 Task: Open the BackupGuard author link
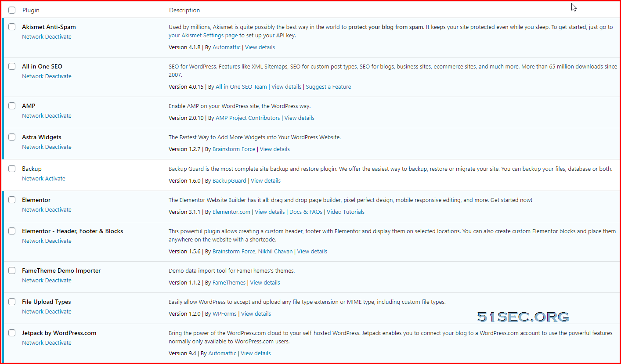click(229, 181)
